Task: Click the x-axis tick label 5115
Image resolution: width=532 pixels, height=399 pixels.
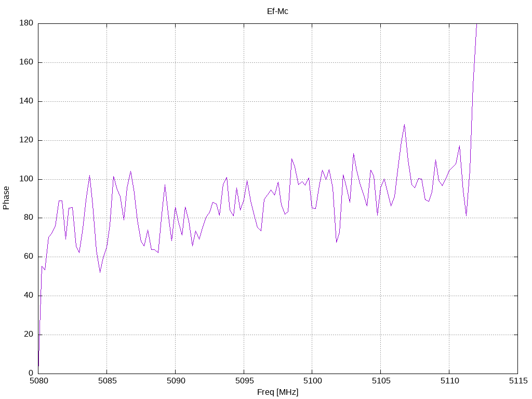Action: point(518,381)
